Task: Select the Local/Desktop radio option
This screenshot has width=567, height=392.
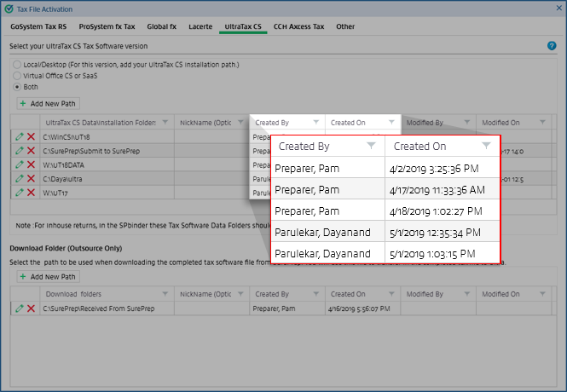Action: pos(17,65)
